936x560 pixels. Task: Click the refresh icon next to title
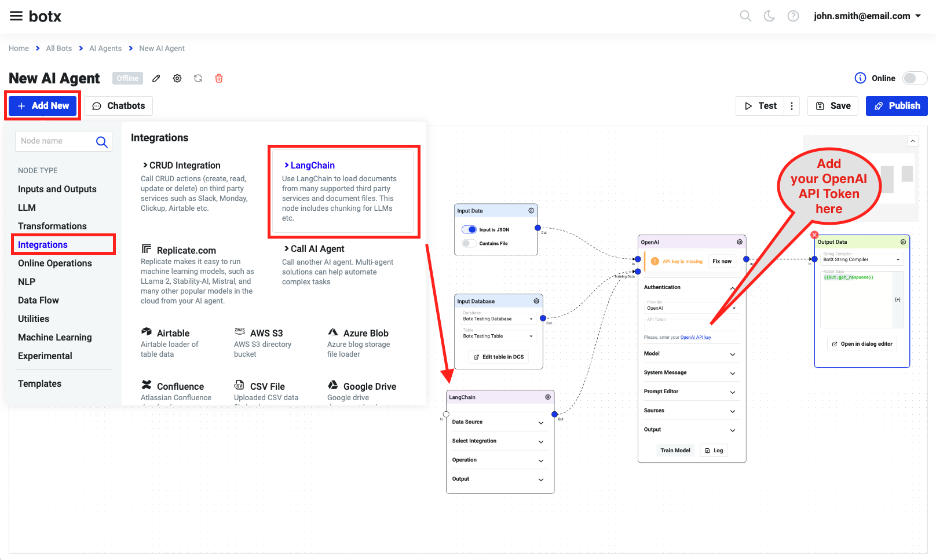[198, 78]
